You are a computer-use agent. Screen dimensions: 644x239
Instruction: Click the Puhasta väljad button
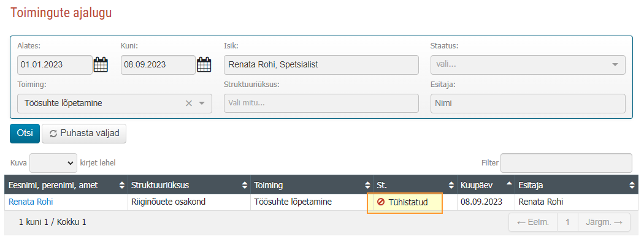coord(84,134)
